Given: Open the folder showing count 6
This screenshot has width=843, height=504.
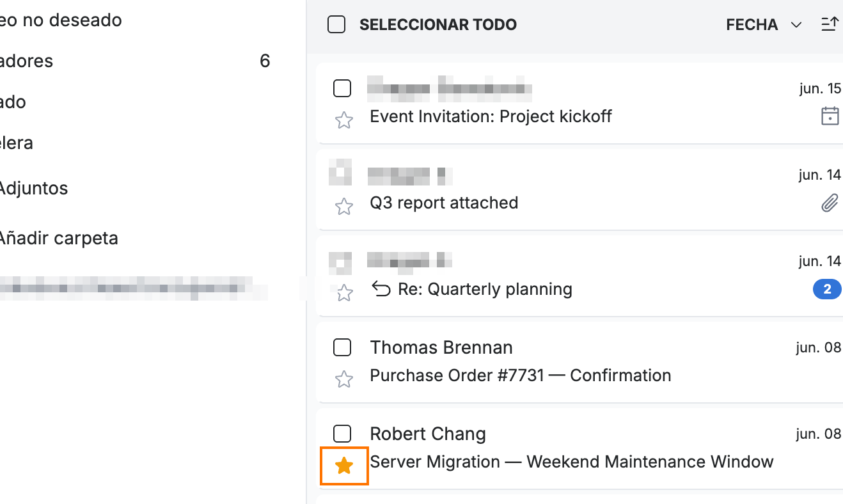Looking at the screenshot, I should [x=134, y=61].
